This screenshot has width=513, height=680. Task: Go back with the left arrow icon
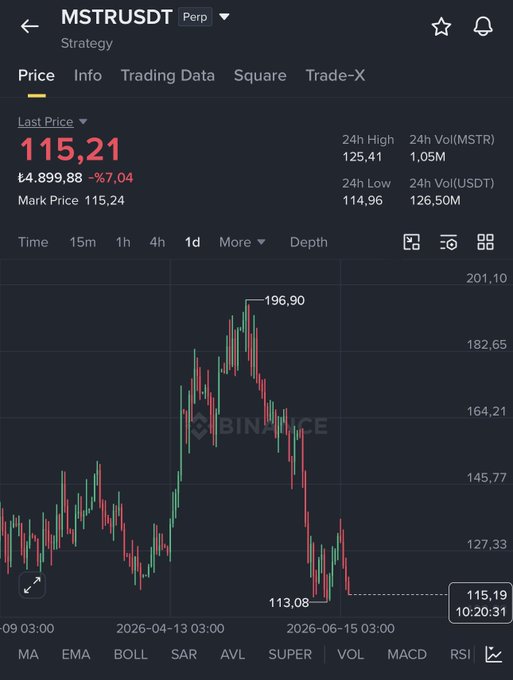(x=29, y=26)
